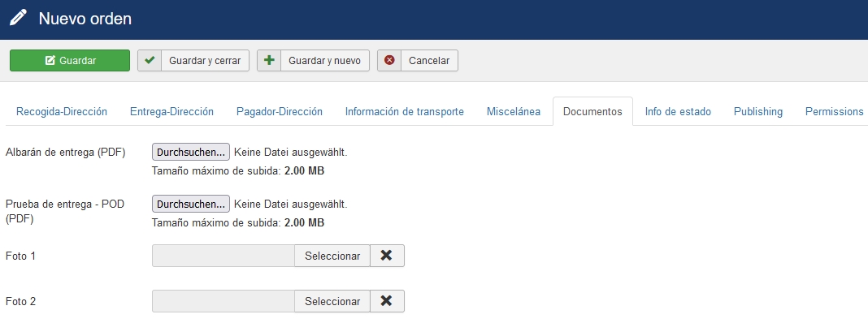Switch to the Entrega-Dirección tab
The image size is (868, 323).
171,112
